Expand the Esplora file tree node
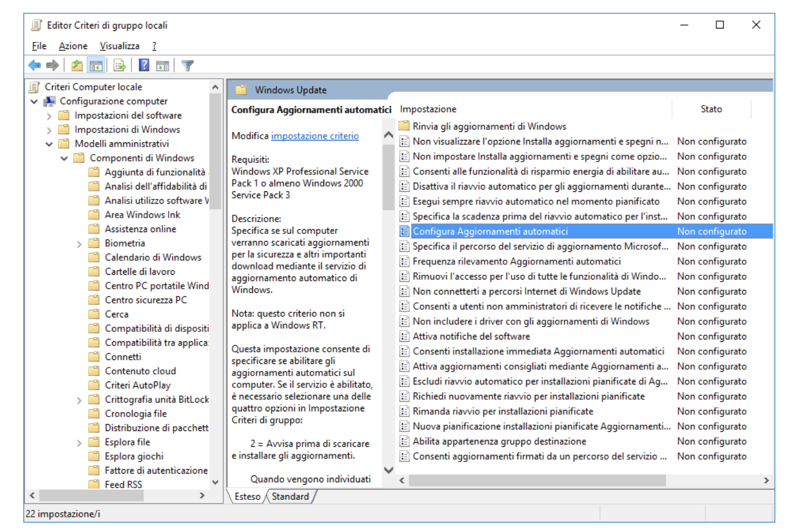This screenshot has height=532, width=787. tap(79, 443)
